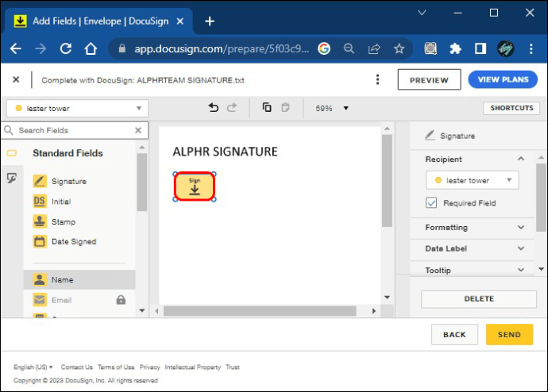548x392 pixels.
Task: Open the Chrome three-dot menu
Action: point(531,48)
